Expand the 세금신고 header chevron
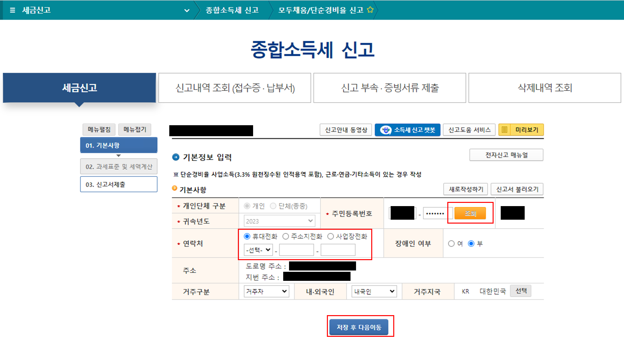The width and height of the screenshot is (624, 364). (x=187, y=10)
